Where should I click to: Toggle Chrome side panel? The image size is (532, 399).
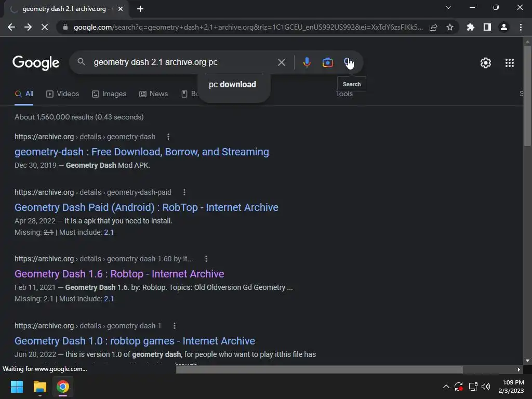(x=487, y=27)
